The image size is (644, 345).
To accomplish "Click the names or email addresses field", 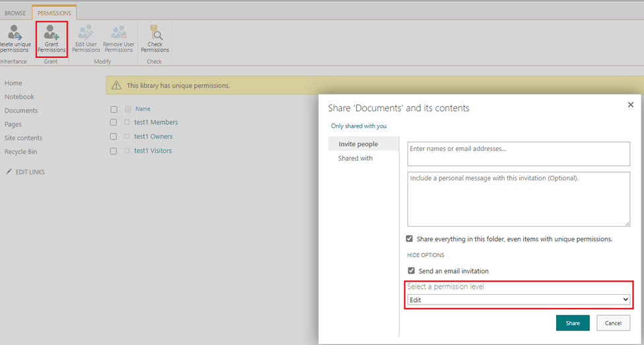I will [519, 154].
